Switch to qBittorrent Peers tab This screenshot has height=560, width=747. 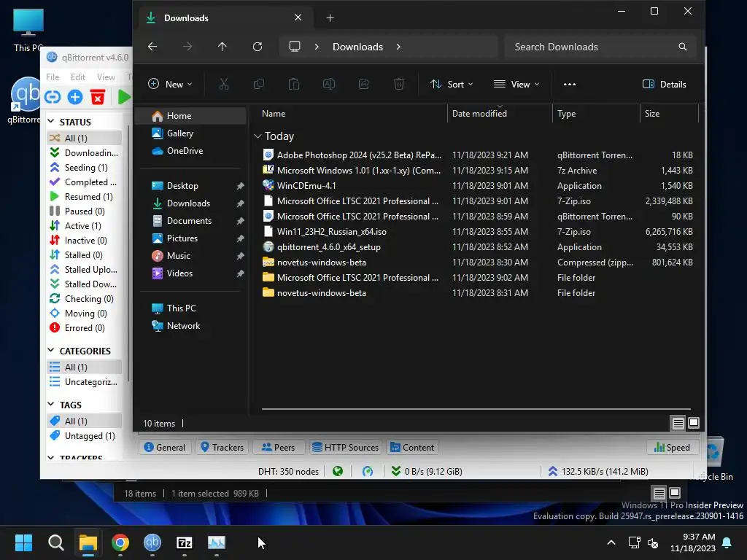[x=278, y=447]
